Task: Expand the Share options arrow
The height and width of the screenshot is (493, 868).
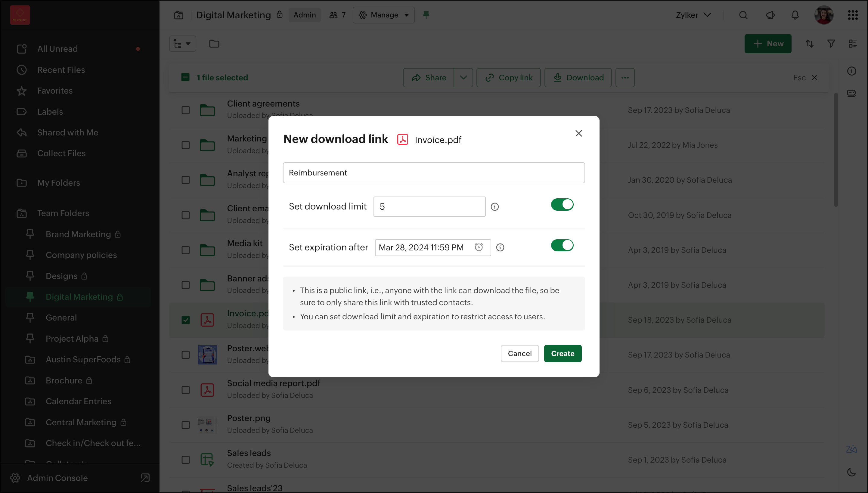Action: (463, 78)
